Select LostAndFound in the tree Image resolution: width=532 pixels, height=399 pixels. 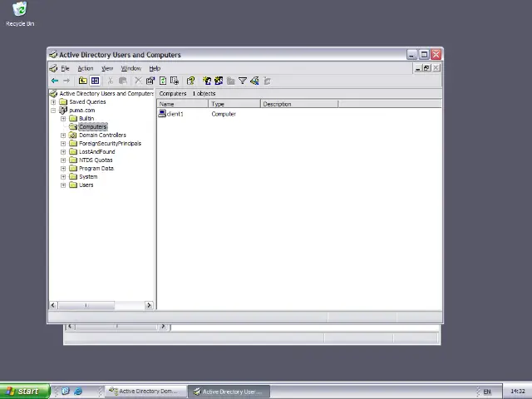[x=97, y=151]
